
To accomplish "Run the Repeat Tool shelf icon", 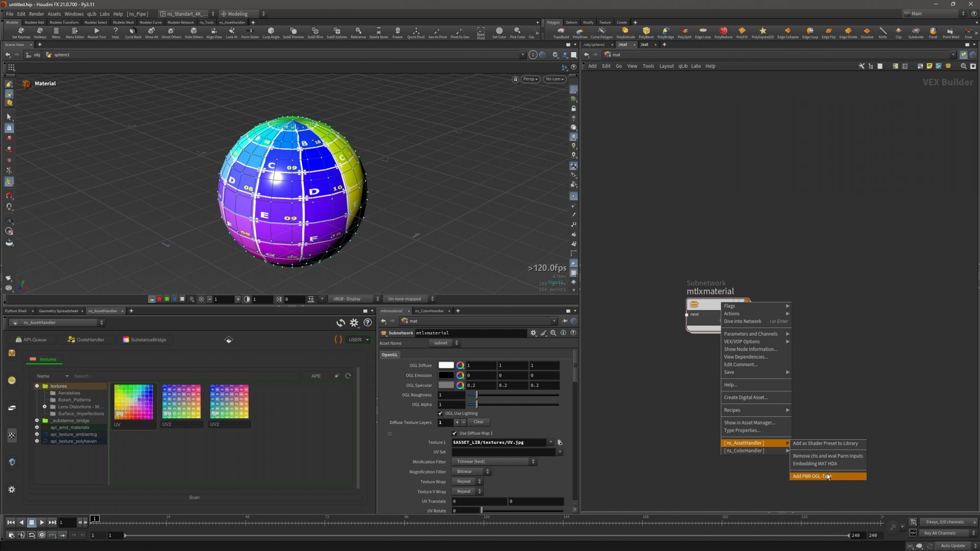I will (x=96, y=33).
